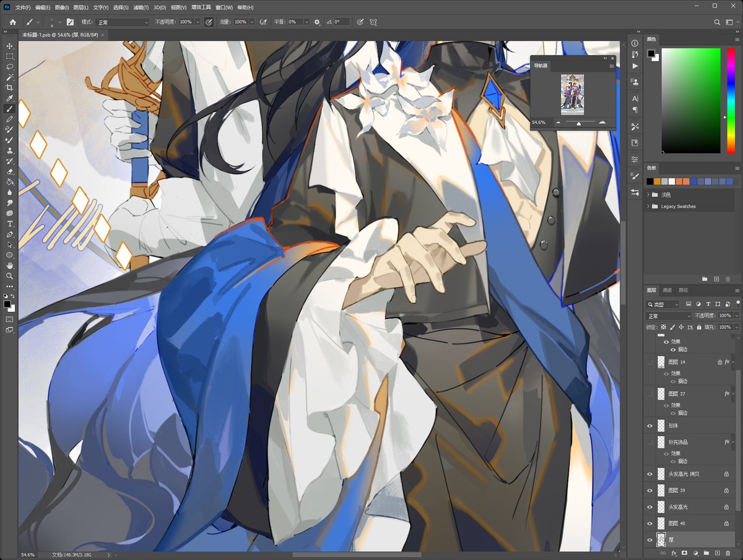The width and height of the screenshot is (743, 560).
Task: Show the 图层 14 layer
Action: click(650, 361)
